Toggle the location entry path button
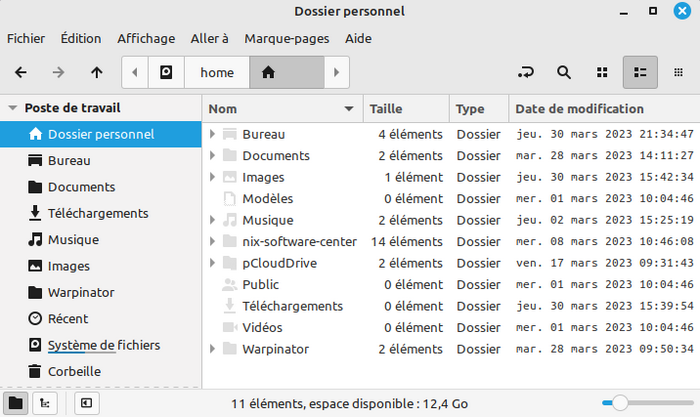The image size is (700, 417). (x=526, y=72)
